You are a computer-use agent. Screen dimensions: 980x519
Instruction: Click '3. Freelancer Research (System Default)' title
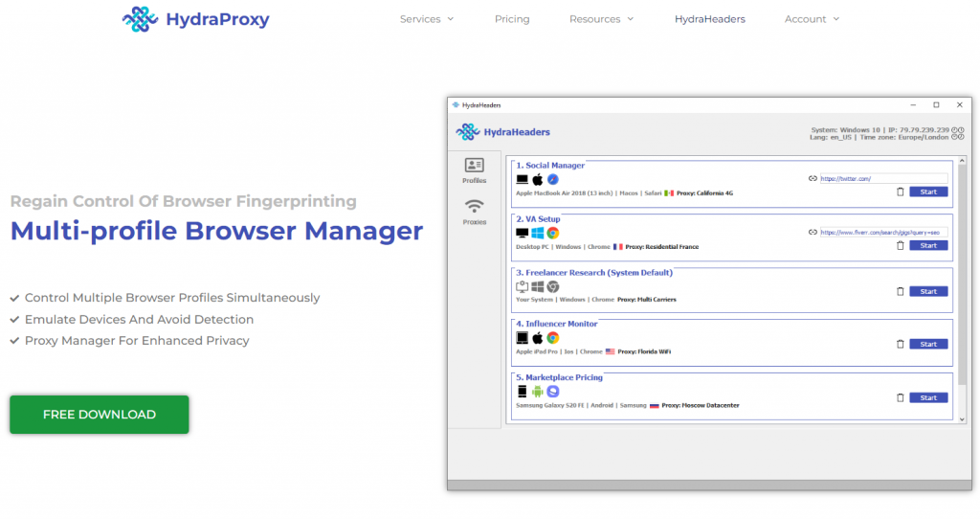[x=594, y=273]
